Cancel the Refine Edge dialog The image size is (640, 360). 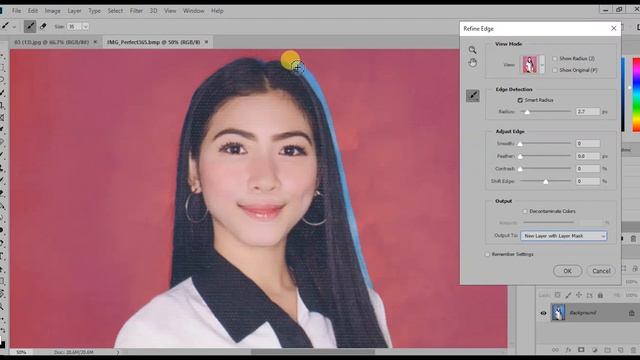click(x=601, y=271)
